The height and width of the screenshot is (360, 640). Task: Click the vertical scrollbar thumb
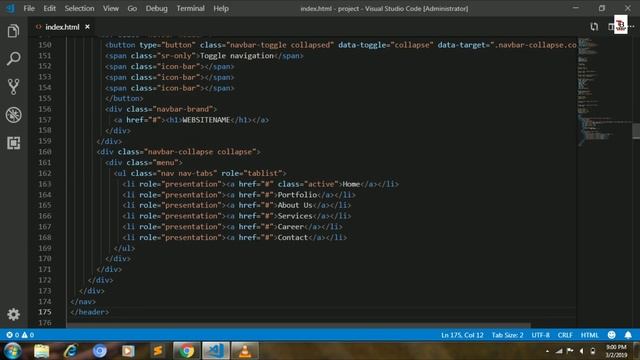[636, 131]
